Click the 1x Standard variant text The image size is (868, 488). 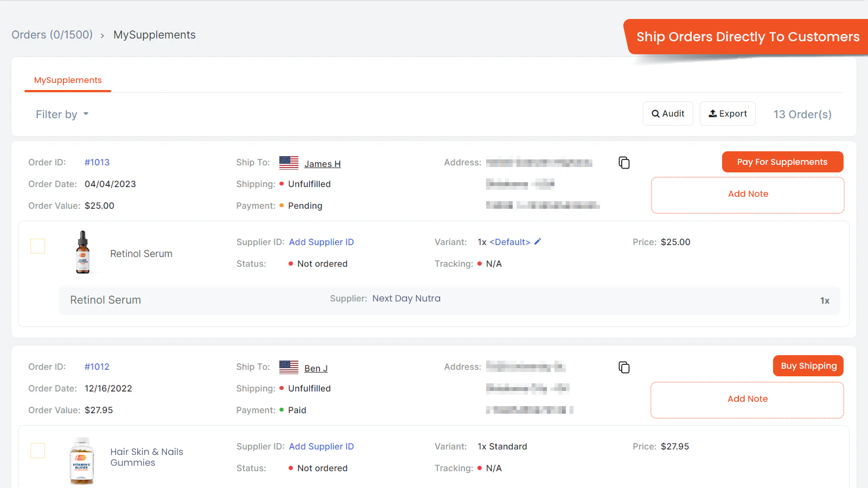[502, 446]
